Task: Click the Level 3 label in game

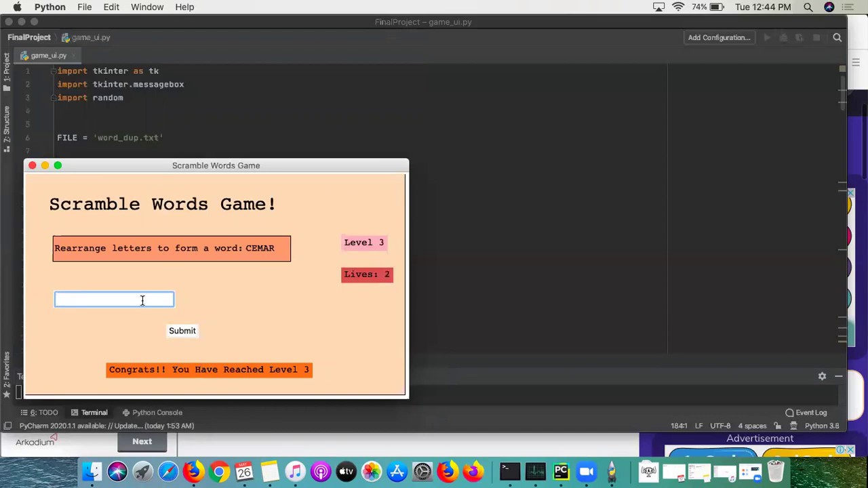Action: click(364, 243)
